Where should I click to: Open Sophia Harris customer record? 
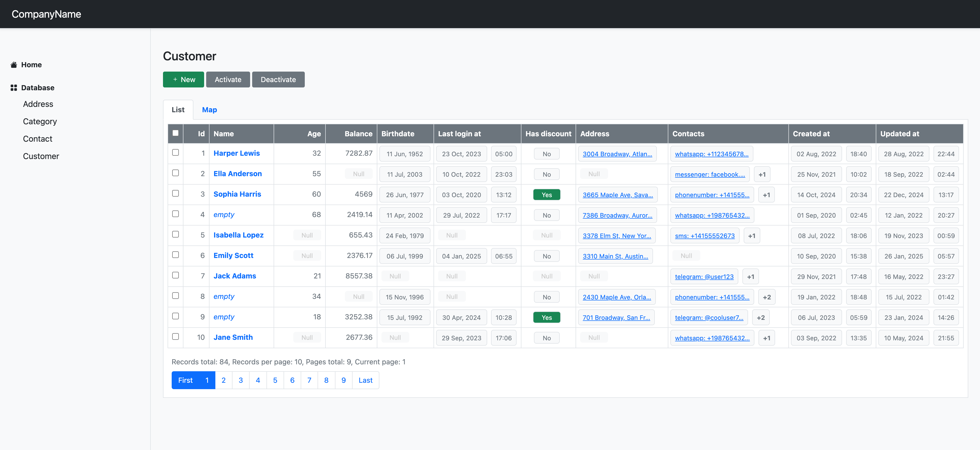(x=237, y=194)
